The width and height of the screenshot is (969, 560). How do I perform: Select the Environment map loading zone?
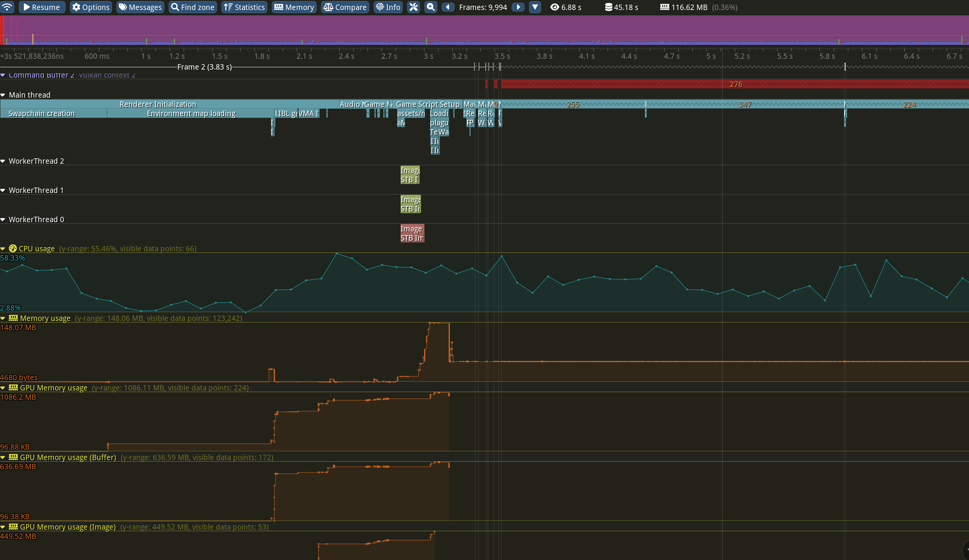coord(191,113)
